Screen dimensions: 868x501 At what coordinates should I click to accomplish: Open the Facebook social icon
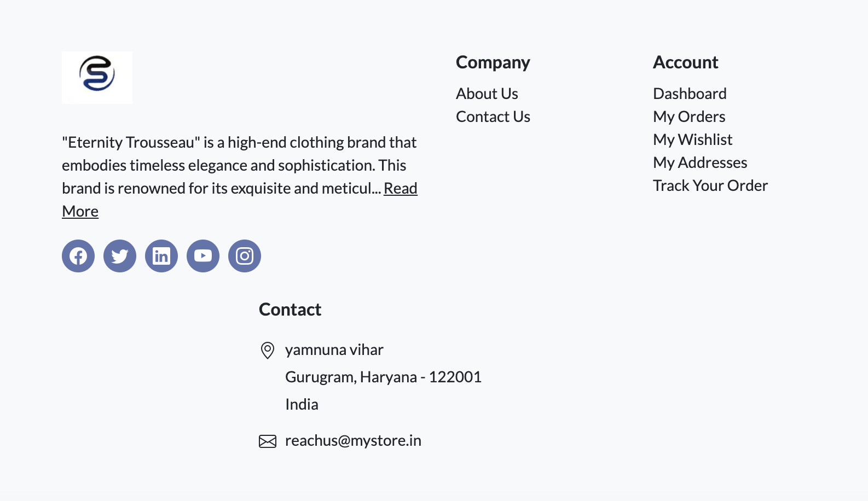point(78,256)
